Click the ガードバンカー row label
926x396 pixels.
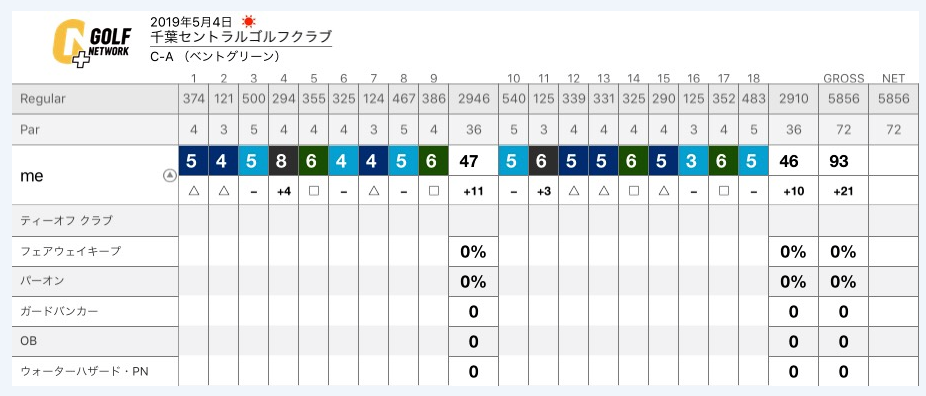click(61, 312)
